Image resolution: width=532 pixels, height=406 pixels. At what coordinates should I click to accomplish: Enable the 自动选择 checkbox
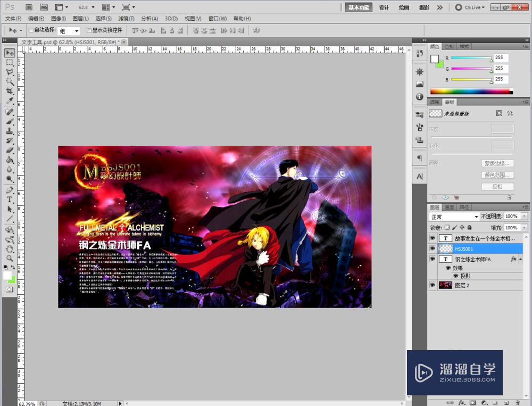click(31, 31)
